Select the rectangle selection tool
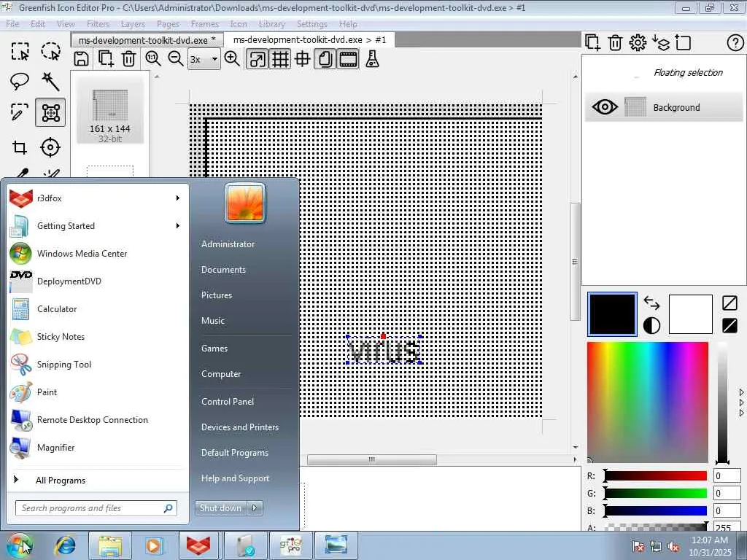 pyautogui.click(x=20, y=51)
